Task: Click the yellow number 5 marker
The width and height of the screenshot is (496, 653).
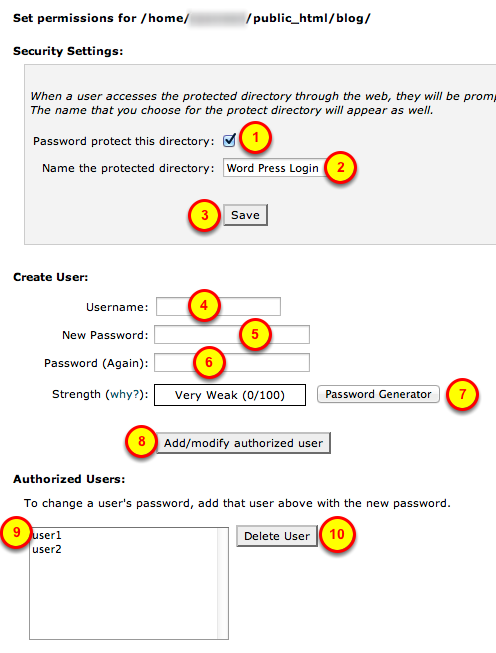Action: 255,334
